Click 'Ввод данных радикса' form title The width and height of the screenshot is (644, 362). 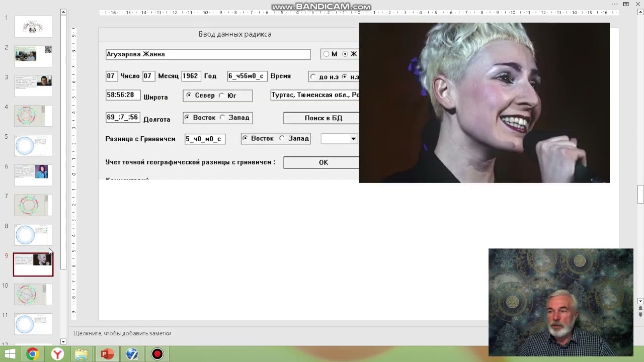tap(235, 34)
